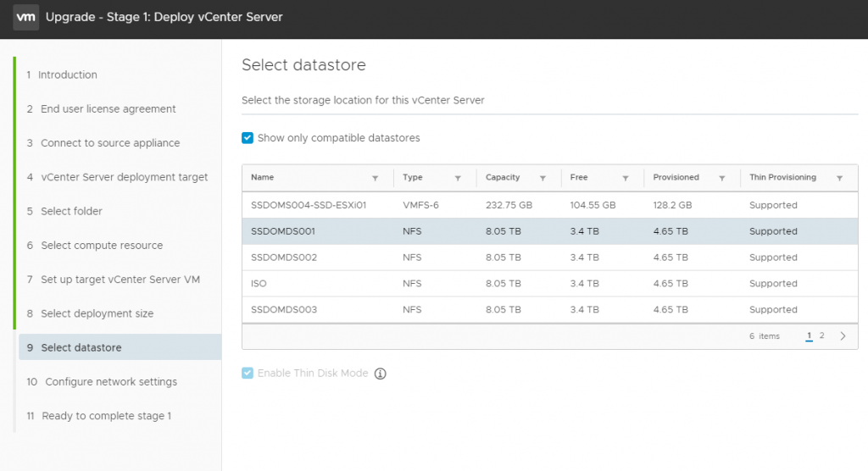Go to step 4 vCenter Server deployment target

[x=117, y=177]
